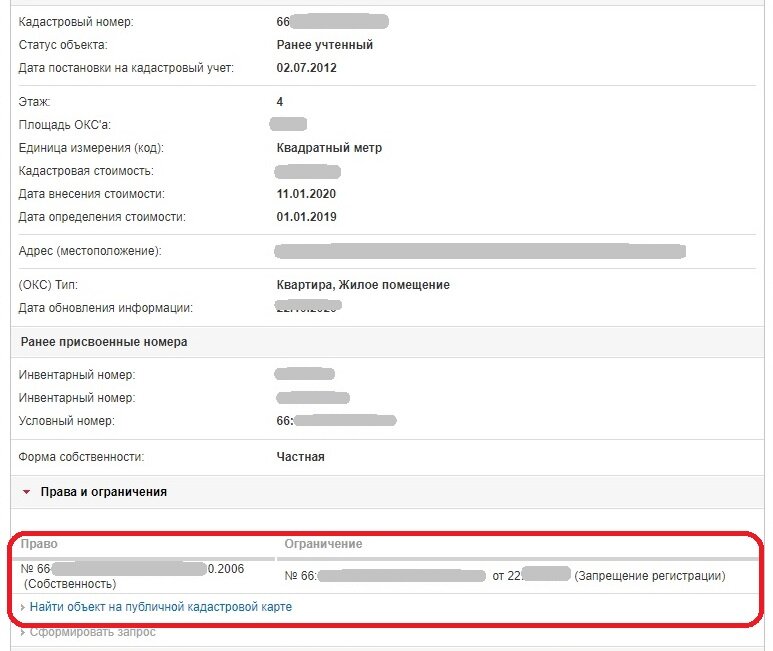Select the "(ОКС) Тип:" label
The image size is (773, 651).
pyautogui.click(x=48, y=285)
